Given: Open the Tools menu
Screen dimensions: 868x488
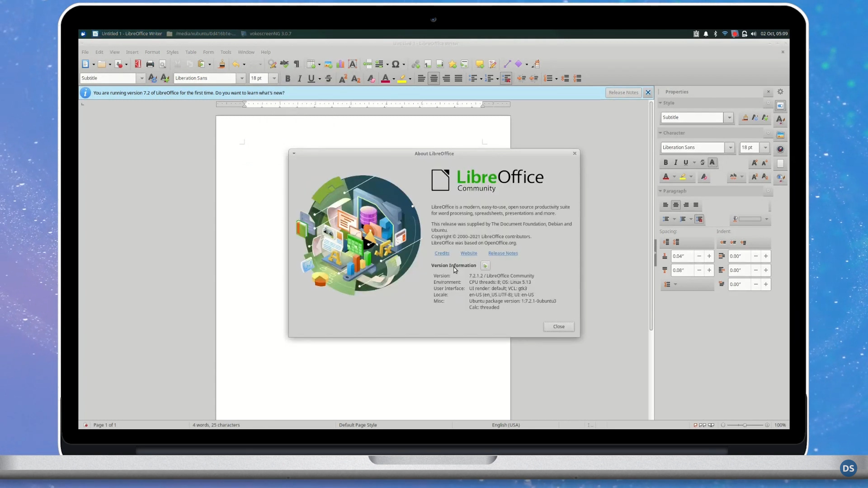Looking at the screenshot, I should pyautogui.click(x=226, y=52).
